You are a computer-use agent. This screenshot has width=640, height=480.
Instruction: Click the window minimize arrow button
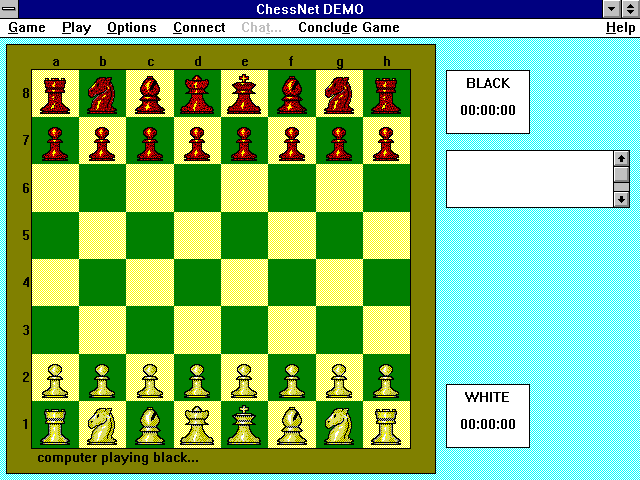(611, 9)
